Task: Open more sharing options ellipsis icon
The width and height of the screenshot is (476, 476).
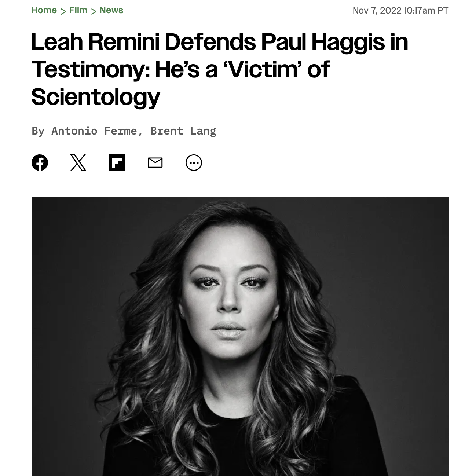Action: (194, 162)
